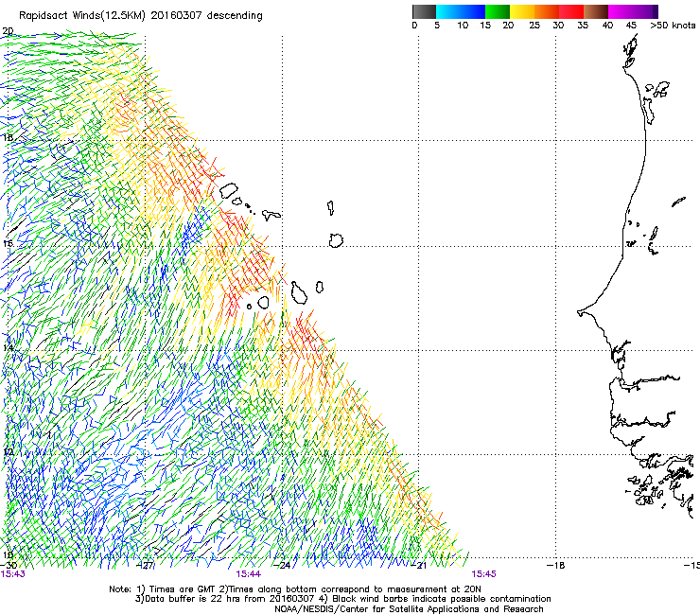Click the NOAA/NESDIS credit line

tap(409, 609)
